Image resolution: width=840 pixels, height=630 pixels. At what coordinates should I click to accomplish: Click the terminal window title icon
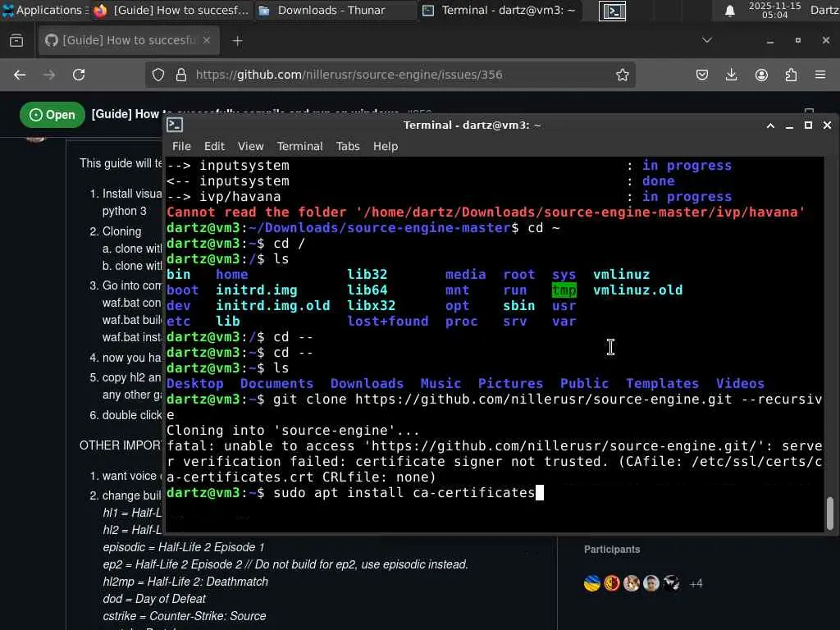click(175, 125)
